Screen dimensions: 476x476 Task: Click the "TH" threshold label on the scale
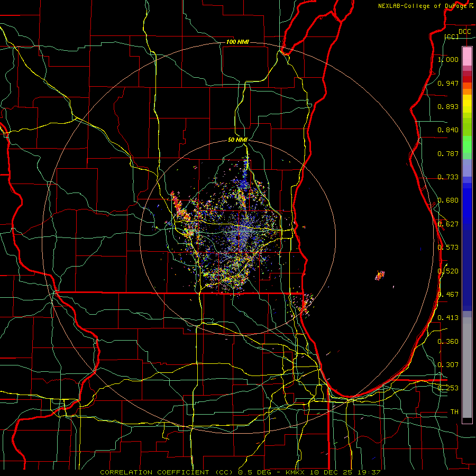(454, 411)
